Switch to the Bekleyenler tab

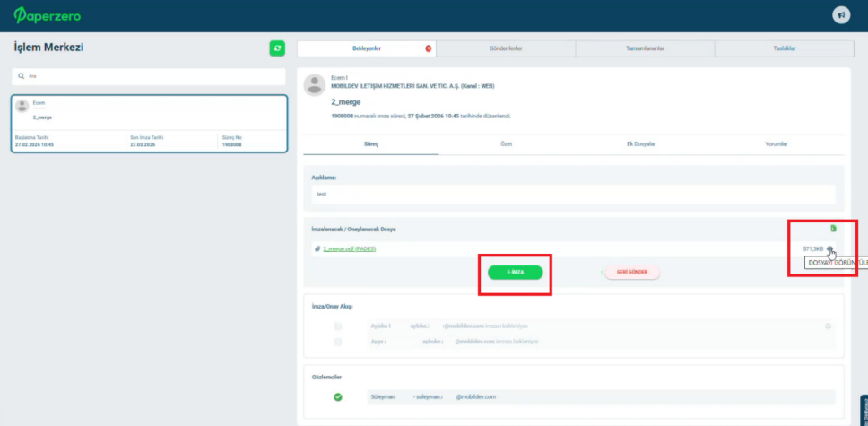(x=366, y=48)
